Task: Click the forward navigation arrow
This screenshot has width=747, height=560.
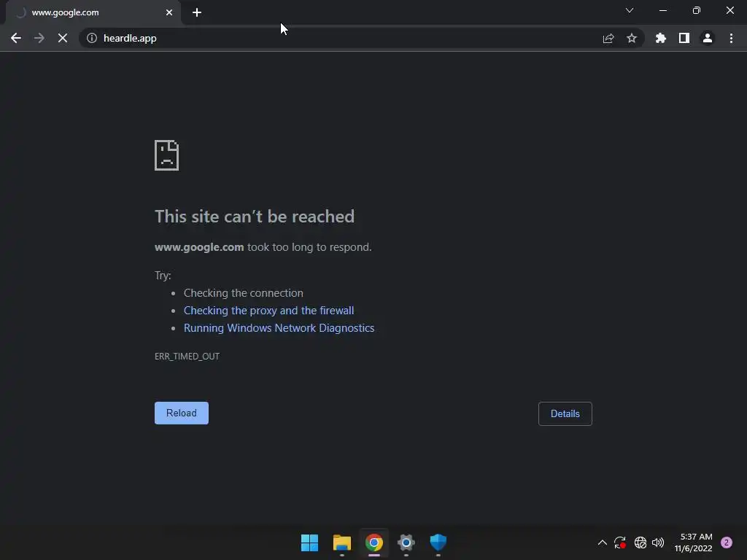Action: coord(39,38)
